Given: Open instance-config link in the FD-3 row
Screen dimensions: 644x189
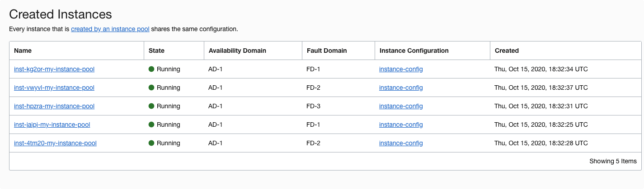Looking at the screenshot, I should [401, 106].
